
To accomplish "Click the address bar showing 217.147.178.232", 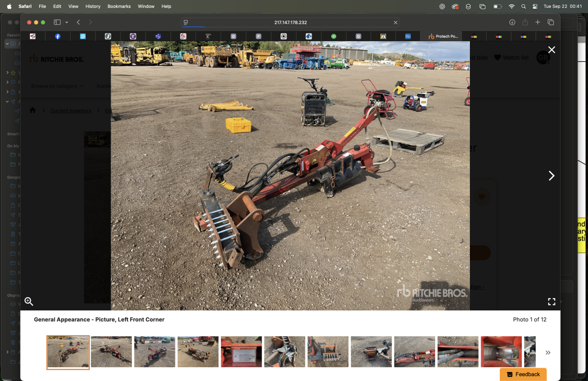I will coord(290,22).
